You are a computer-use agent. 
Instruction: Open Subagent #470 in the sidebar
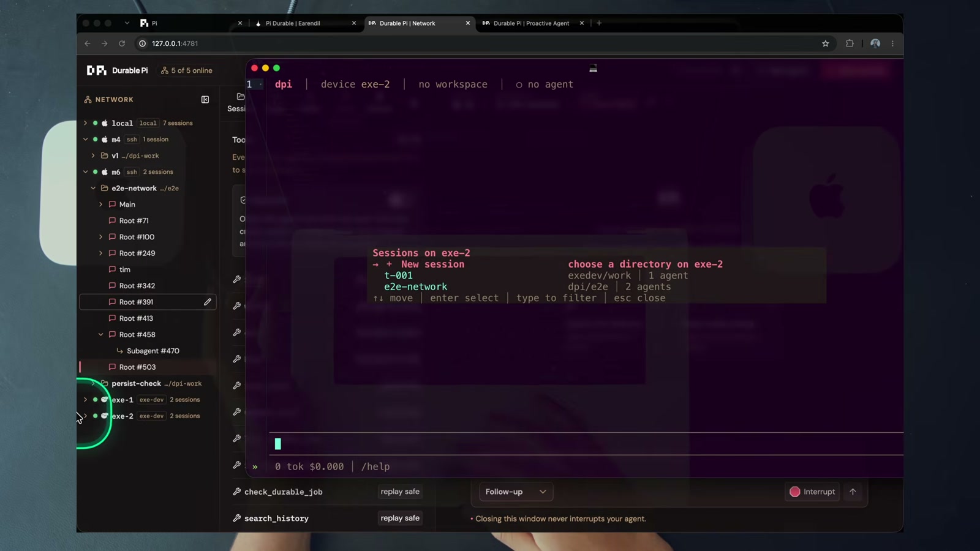coord(153,351)
